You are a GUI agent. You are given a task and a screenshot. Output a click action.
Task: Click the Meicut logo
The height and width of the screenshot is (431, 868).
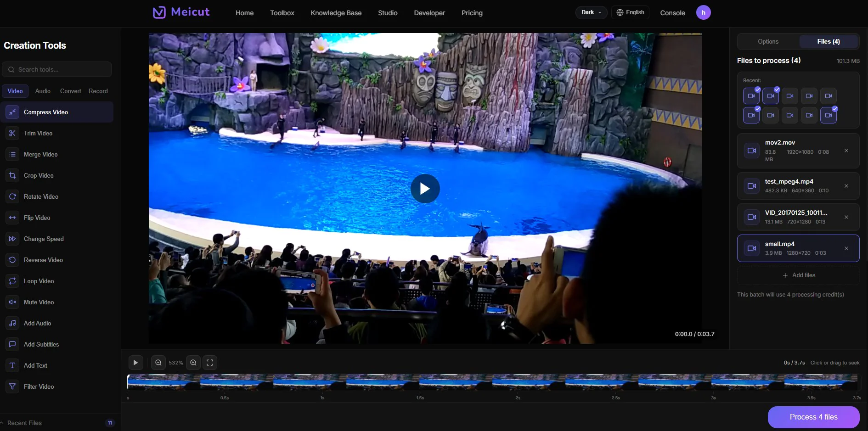pyautogui.click(x=181, y=12)
